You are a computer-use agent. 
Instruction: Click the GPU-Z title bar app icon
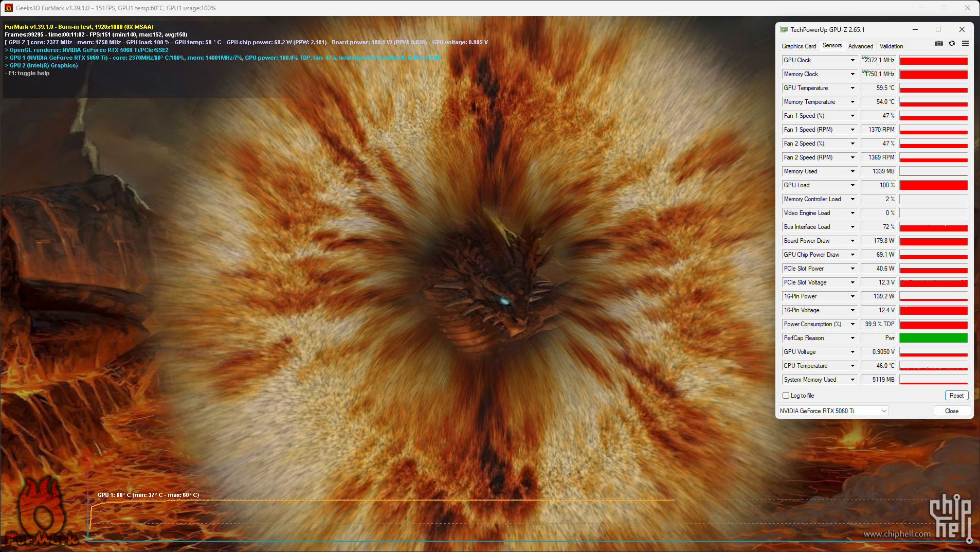784,30
